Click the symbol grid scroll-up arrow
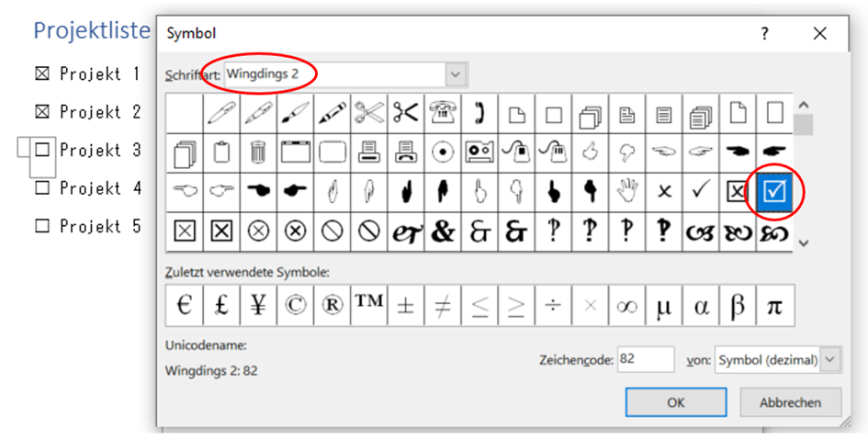This screenshot has width=868, height=440. 804,105
